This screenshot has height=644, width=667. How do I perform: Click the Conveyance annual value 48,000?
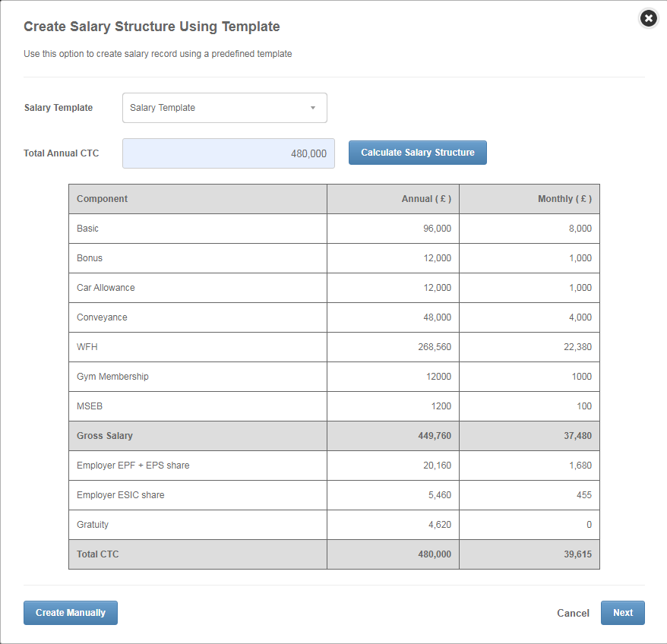coord(437,317)
